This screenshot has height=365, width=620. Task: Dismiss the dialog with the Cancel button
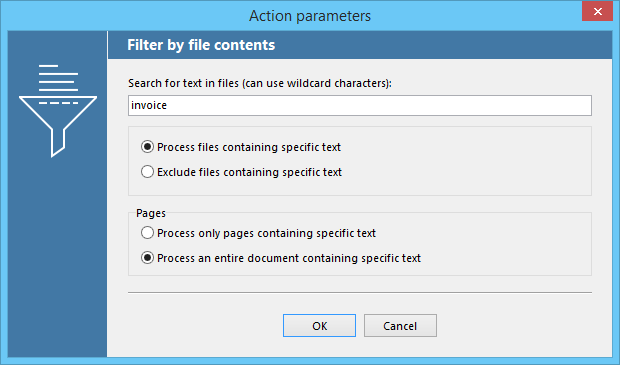coord(400,326)
